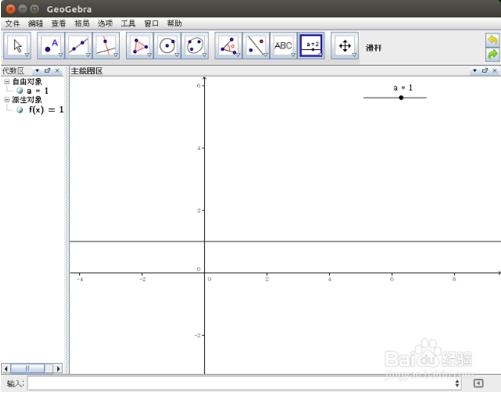Select f(x) = 1 in algebra list

(x=46, y=110)
